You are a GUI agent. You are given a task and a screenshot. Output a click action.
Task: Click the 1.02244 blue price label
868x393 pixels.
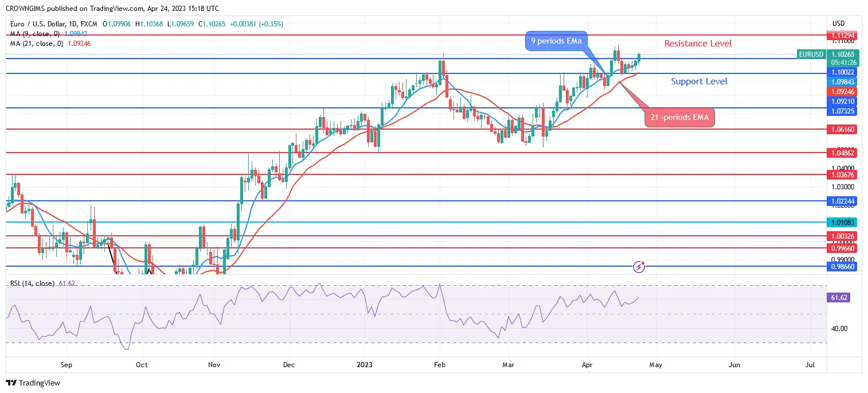pos(842,201)
